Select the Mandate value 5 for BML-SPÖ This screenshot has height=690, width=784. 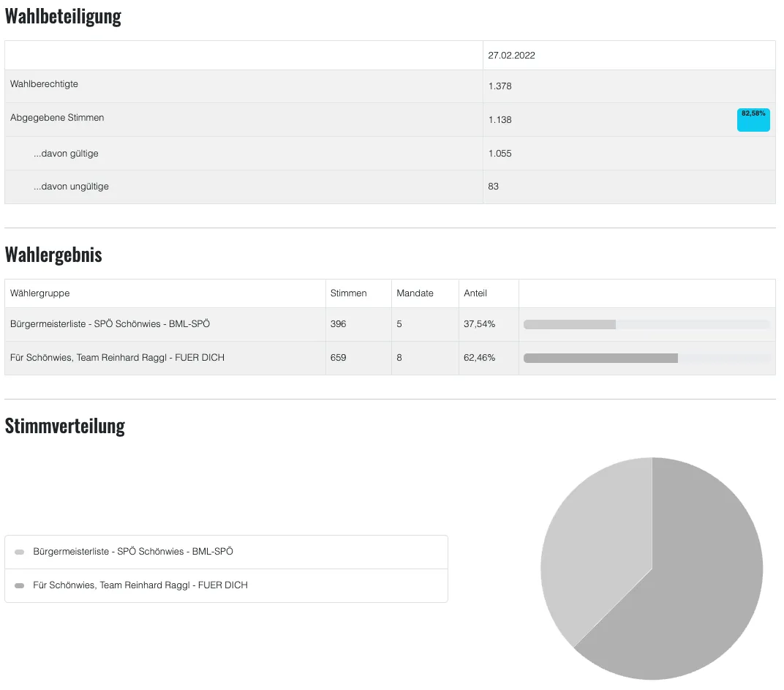(x=399, y=324)
